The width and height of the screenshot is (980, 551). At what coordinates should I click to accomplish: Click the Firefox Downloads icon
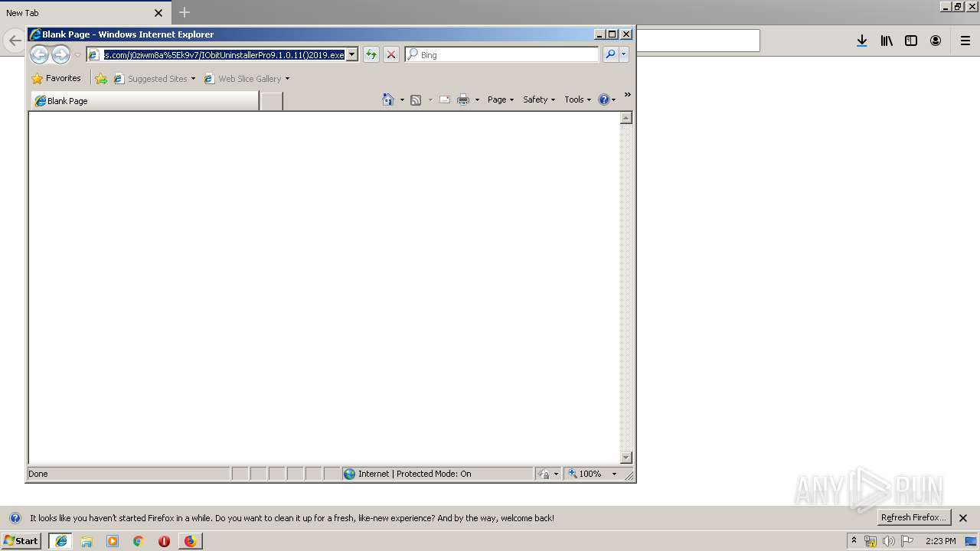tap(862, 41)
